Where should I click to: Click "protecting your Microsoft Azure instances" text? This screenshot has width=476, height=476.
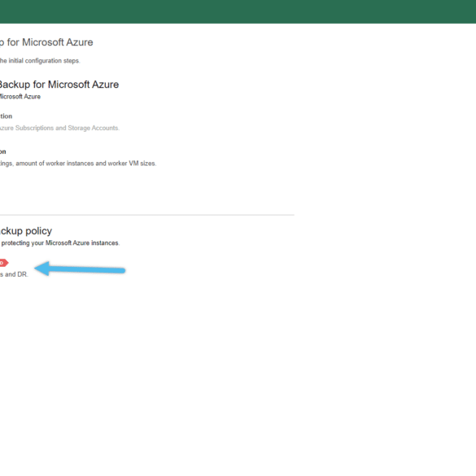tap(60, 242)
